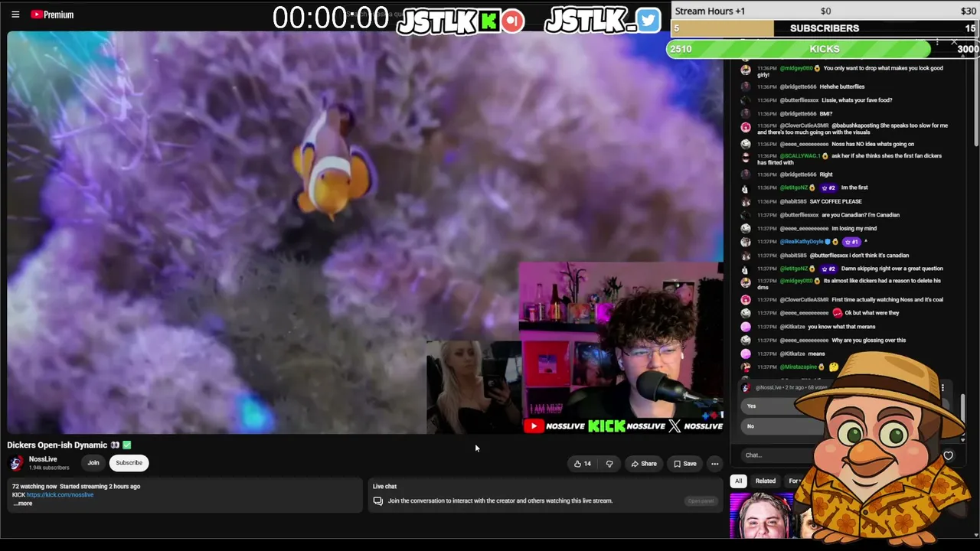Share this live stream
This screenshot has height=551, width=980.
pos(644,464)
